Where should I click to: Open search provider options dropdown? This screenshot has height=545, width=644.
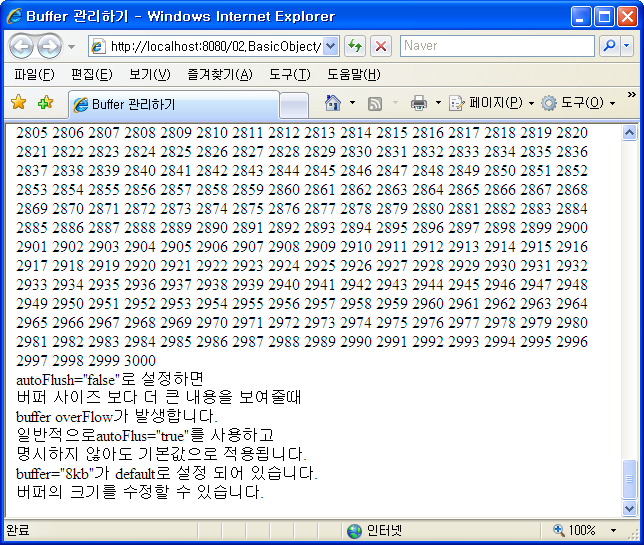pos(627,46)
